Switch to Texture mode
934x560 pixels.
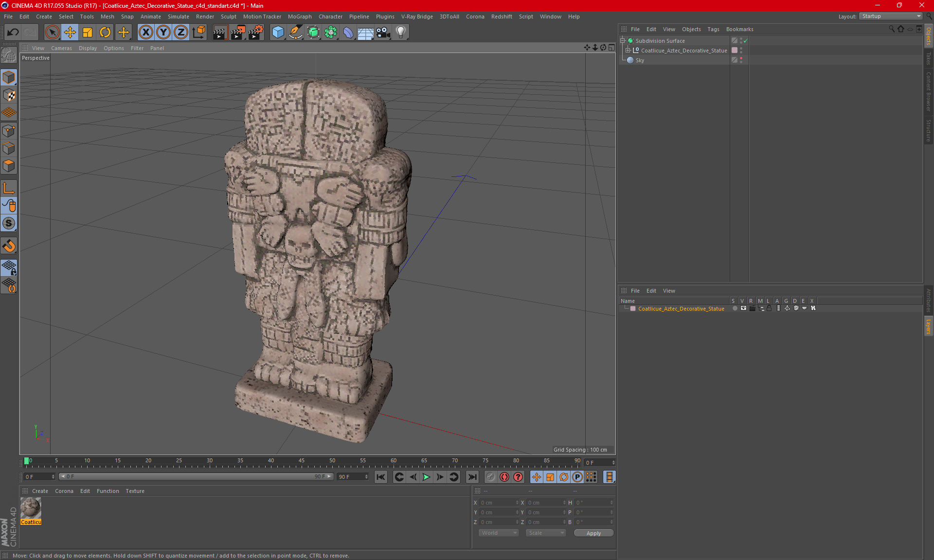click(x=9, y=95)
